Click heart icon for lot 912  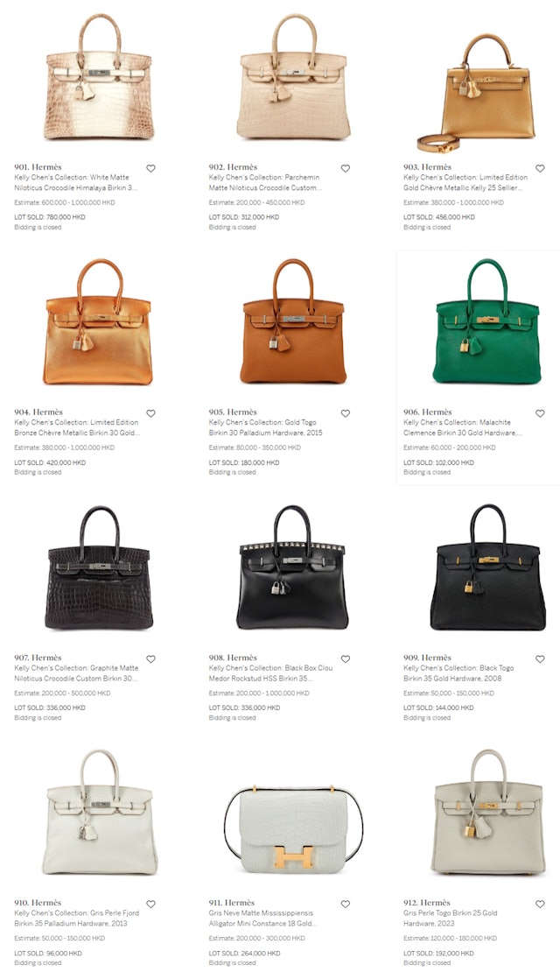540,904
